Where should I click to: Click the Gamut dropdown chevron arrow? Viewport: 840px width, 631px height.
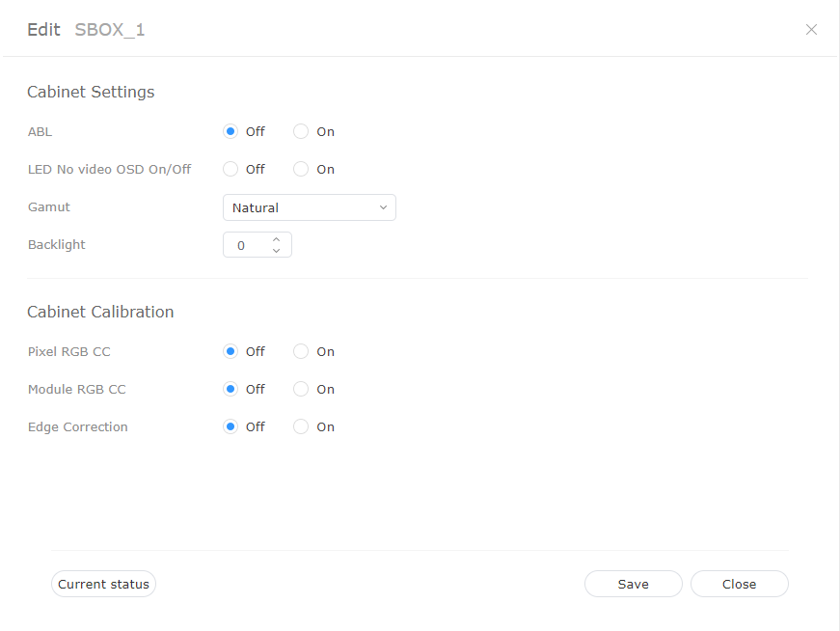[x=383, y=207]
